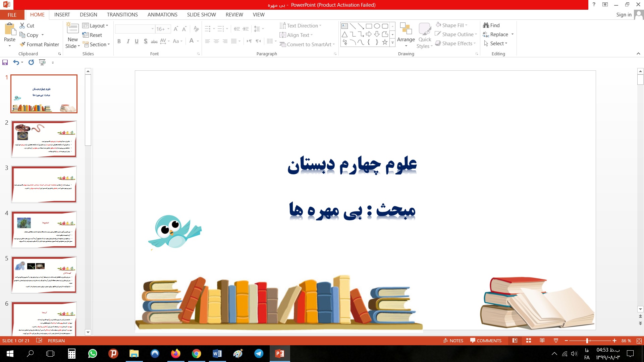Click the zoom slider handle
644x362 pixels.
(587, 341)
